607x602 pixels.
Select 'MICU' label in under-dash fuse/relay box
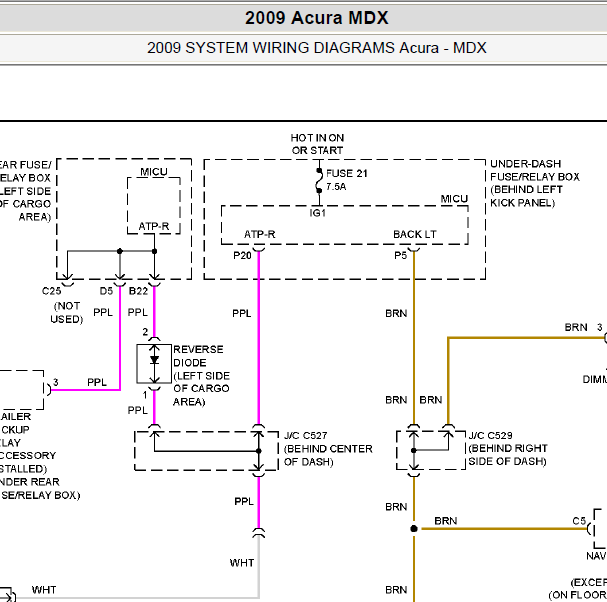454,199
